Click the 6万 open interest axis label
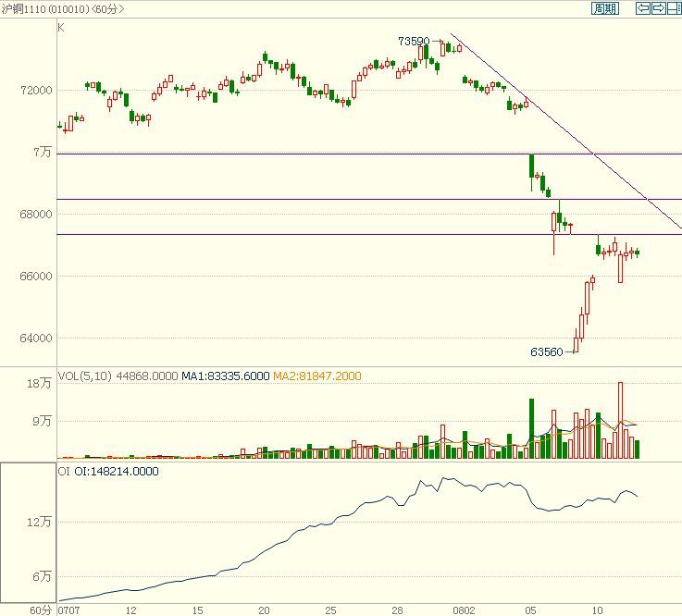This screenshot has height=616, width=682. pos(43,577)
